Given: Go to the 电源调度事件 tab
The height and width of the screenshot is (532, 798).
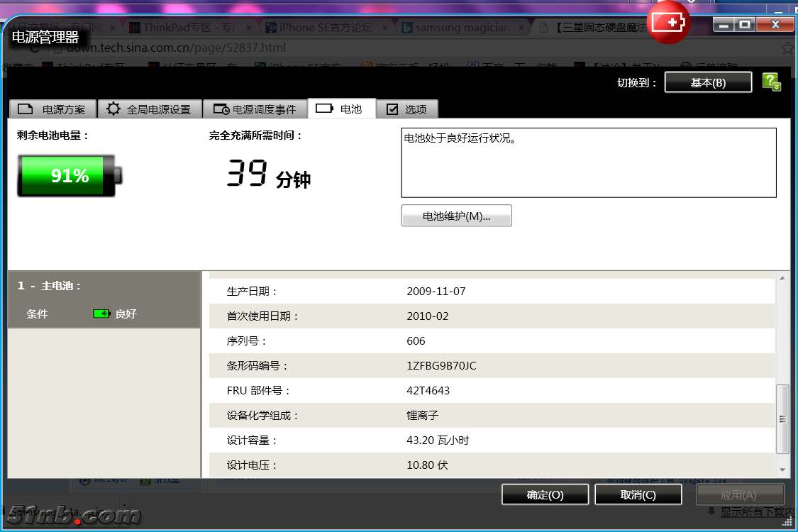Looking at the screenshot, I should 255,109.
